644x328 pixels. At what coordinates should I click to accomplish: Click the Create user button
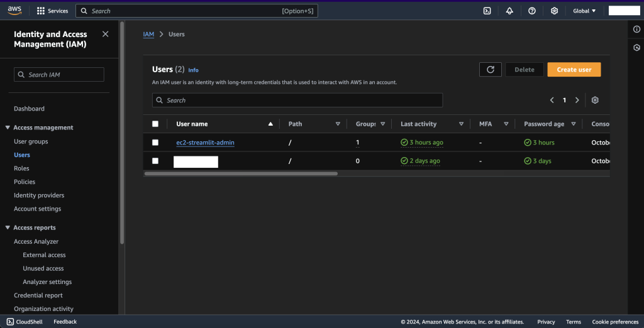pyautogui.click(x=574, y=69)
